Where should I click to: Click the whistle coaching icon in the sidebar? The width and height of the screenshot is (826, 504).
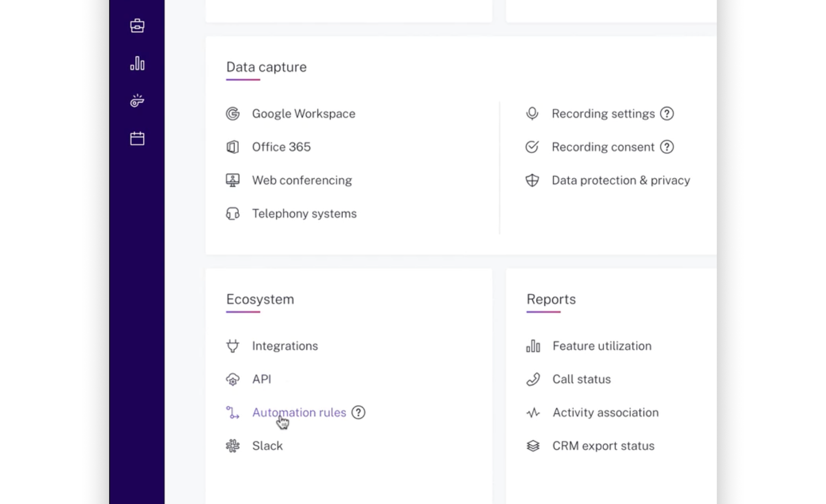point(137,101)
